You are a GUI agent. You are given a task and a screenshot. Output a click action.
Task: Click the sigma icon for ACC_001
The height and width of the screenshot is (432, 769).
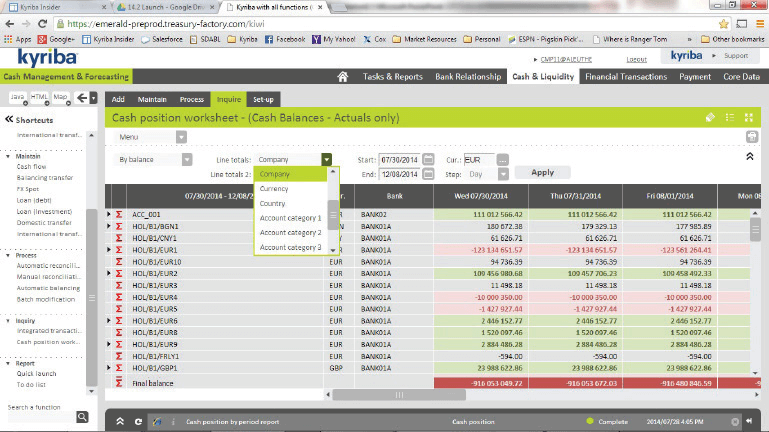pyautogui.click(x=120, y=214)
